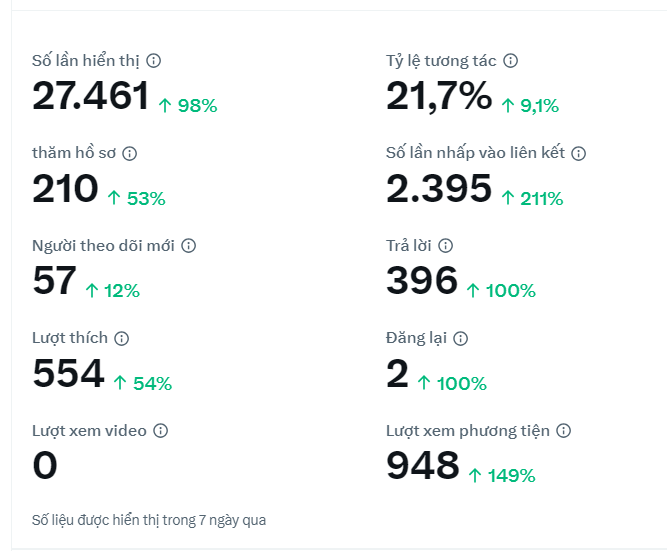Select link clicks value 2.395
Viewport: 667px width, 551px height.
(439, 188)
